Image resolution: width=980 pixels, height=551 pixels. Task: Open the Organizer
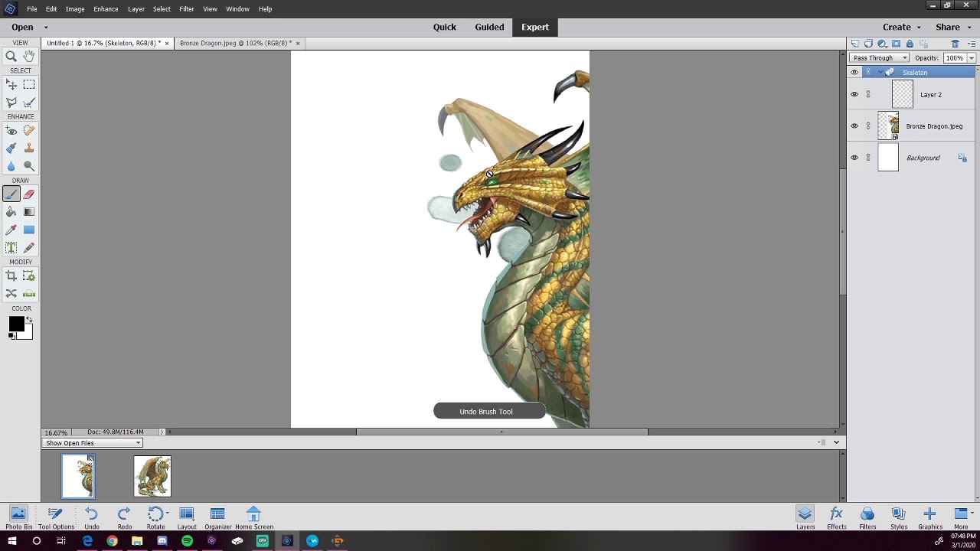pyautogui.click(x=217, y=518)
